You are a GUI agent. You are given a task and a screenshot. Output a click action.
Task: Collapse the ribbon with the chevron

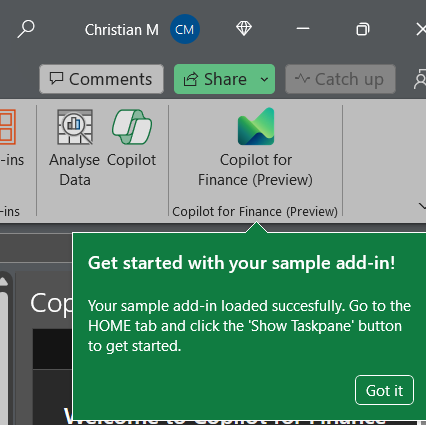422,207
